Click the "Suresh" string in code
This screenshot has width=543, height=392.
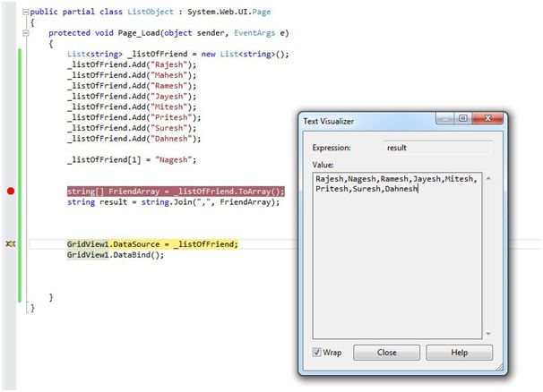click(x=168, y=128)
